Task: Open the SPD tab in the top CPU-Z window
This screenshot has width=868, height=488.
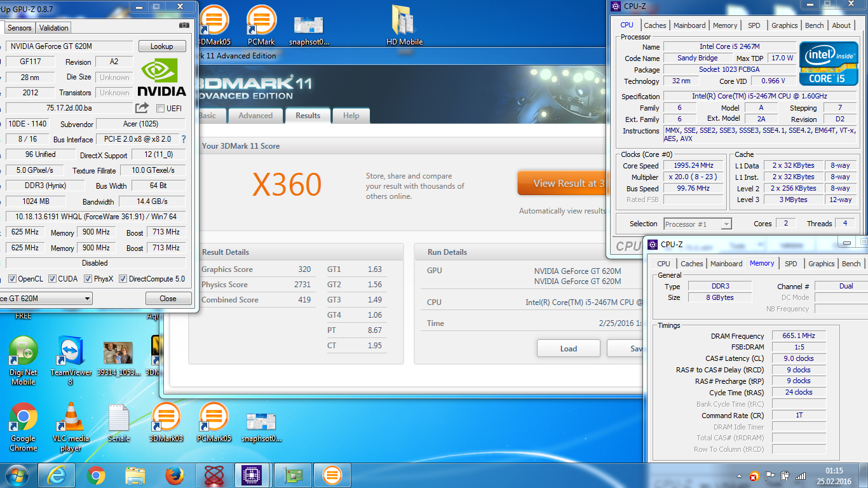Action: 754,25
